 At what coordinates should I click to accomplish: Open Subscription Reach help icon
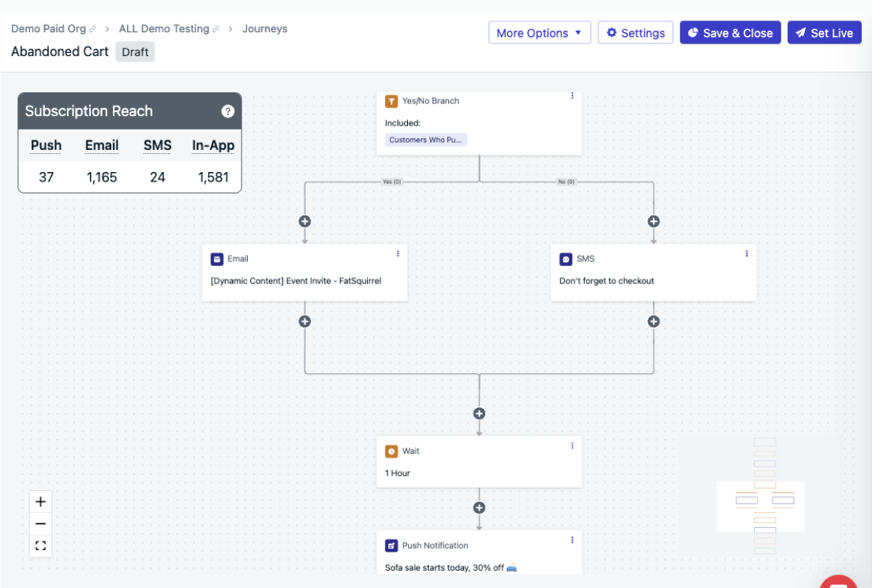pyautogui.click(x=227, y=111)
